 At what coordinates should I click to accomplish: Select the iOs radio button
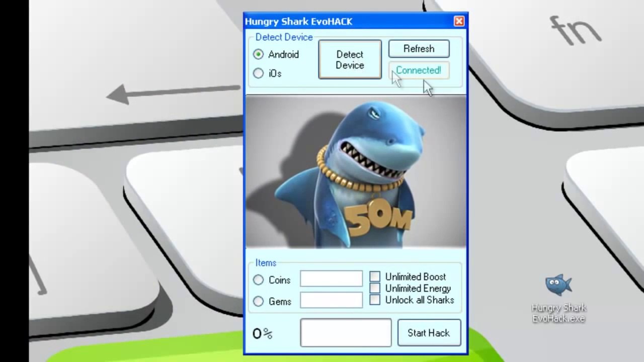pyautogui.click(x=258, y=73)
